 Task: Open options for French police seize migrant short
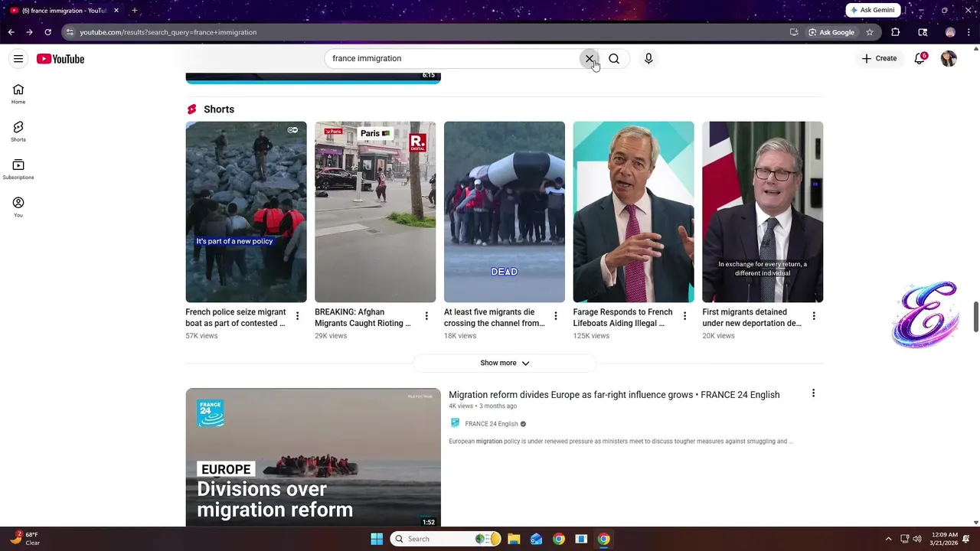point(297,316)
